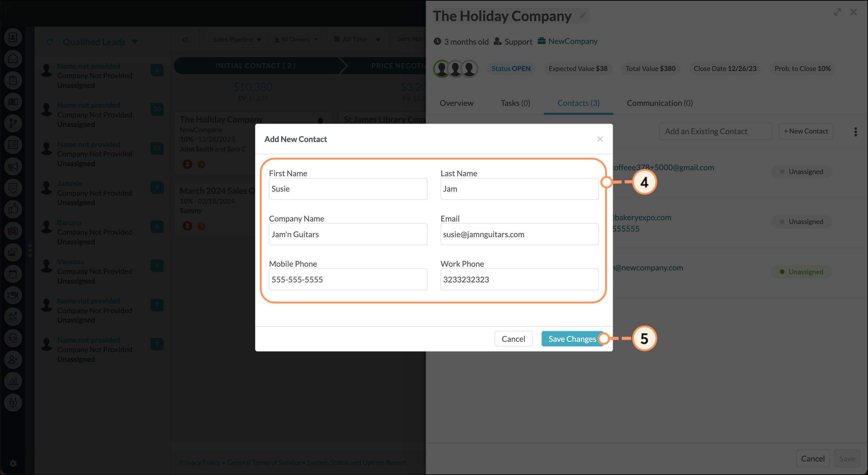Screen dimensions: 868x475
Task: Click the thumbs-up icon in the sidebar
Action: click(x=13, y=209)
